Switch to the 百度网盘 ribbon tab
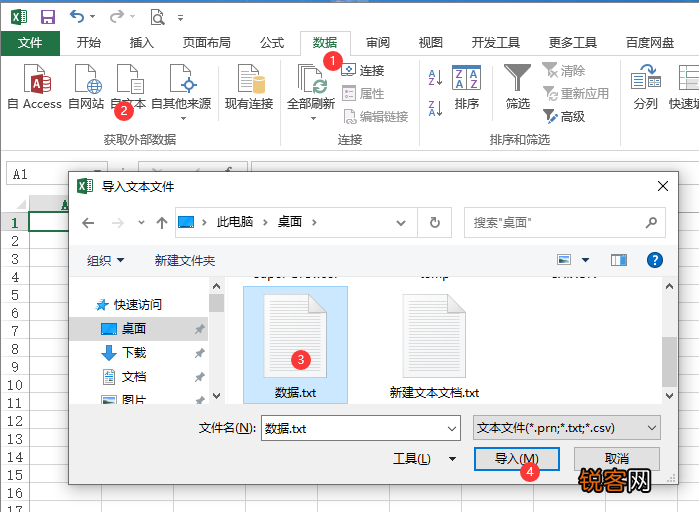The height and width of the screenshot is (512, 699). (x=650, y=43)
